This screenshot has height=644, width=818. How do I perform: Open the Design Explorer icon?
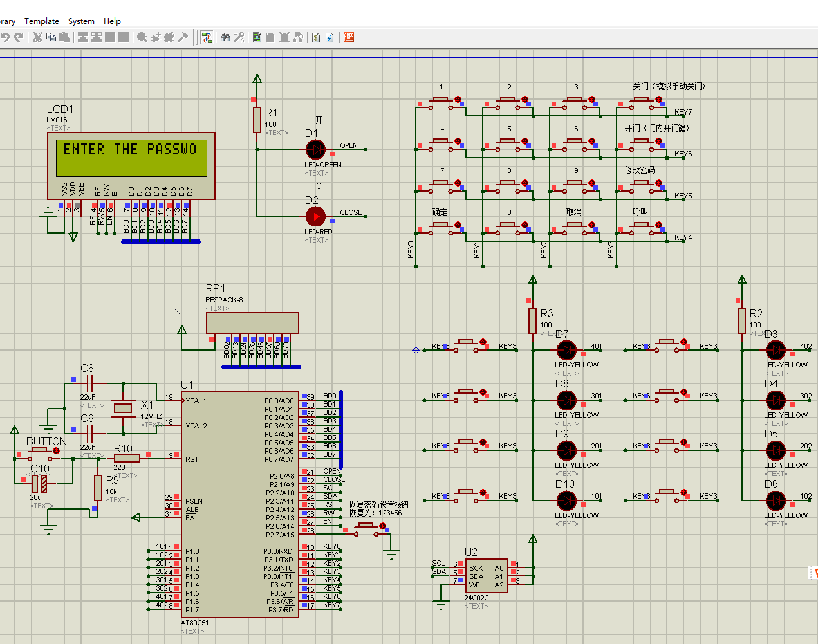pos(257,37)
